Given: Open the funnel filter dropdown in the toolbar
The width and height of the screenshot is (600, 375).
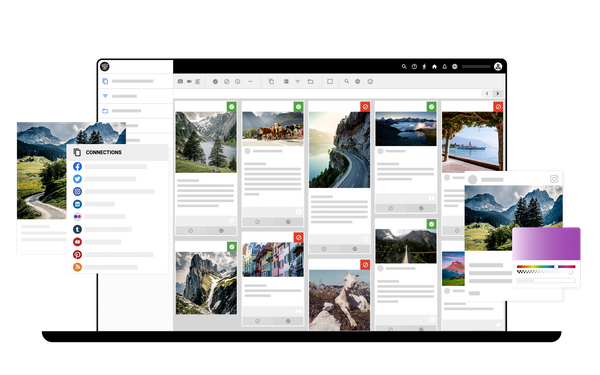Looking at the screenshot, I should click(x=298, y=82).
